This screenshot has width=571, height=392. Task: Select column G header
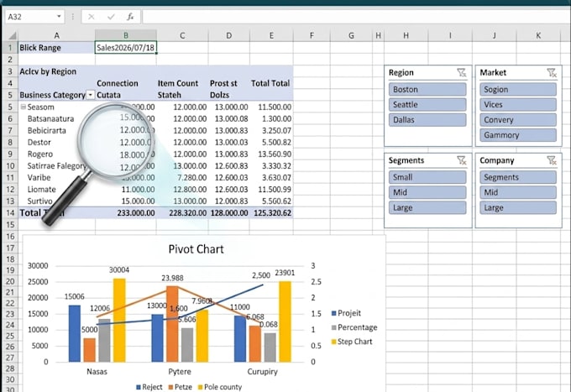tap(351, 35)
